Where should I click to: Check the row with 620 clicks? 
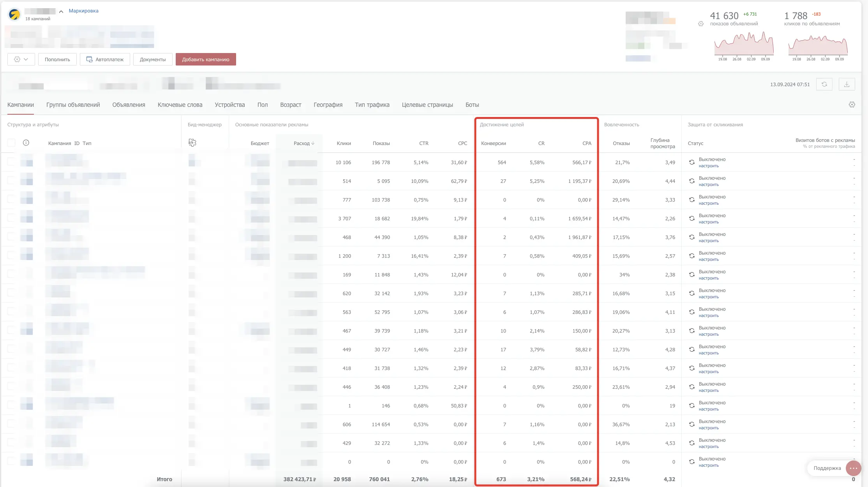(11, 292)
